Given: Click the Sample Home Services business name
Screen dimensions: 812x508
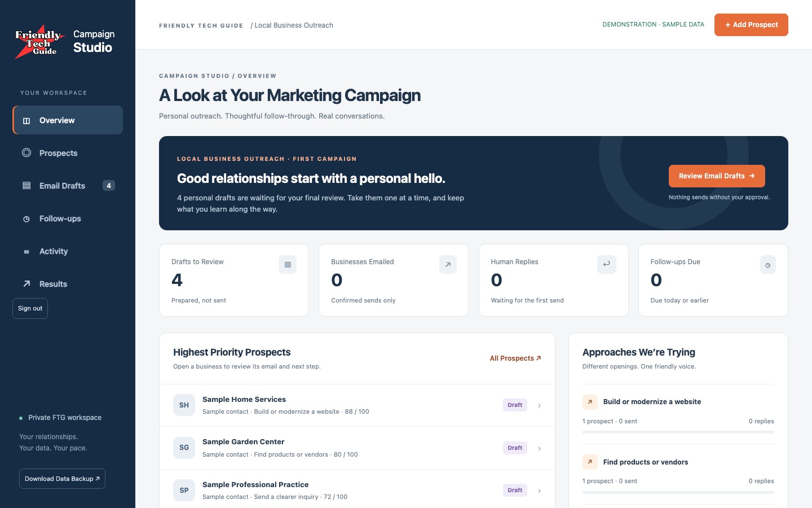Looking at the screenshot, I should 244,399.
